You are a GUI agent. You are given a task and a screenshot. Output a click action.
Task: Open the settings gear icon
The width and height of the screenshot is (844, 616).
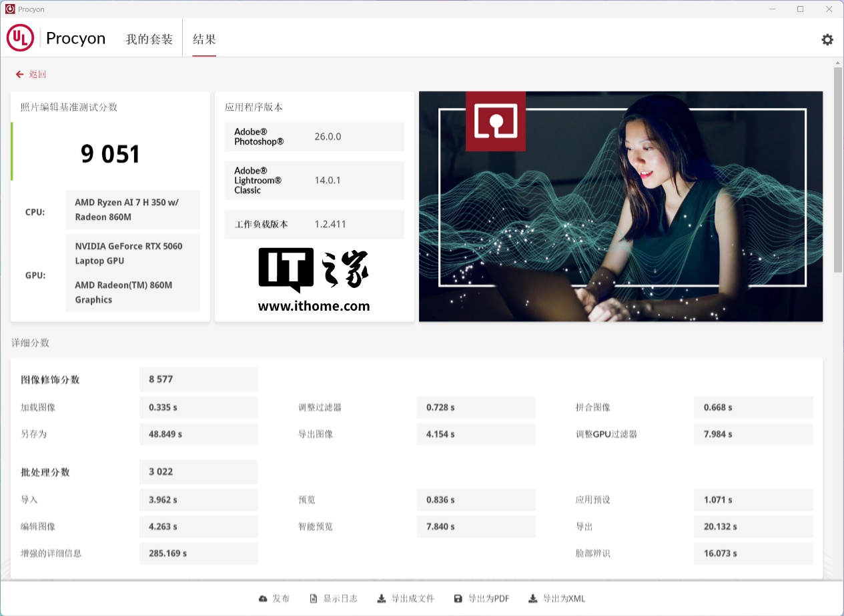click(x=827, y=39)
